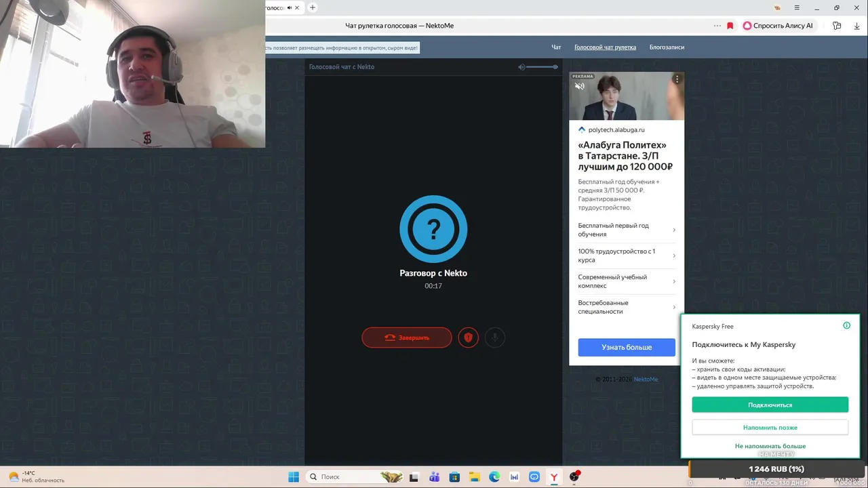Click the 1 246 RUB donation goal bar
Screen dimensions: 868x488
tap(778, 469)
